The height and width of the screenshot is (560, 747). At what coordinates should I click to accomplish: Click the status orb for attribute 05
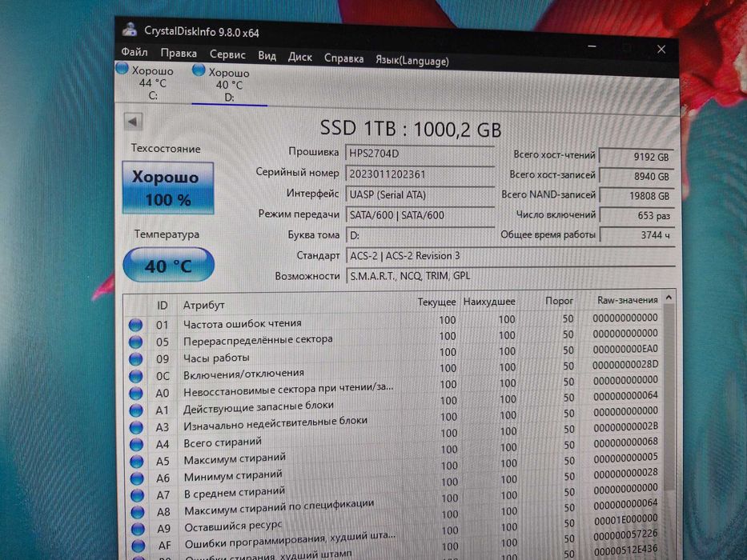[136, 342]
